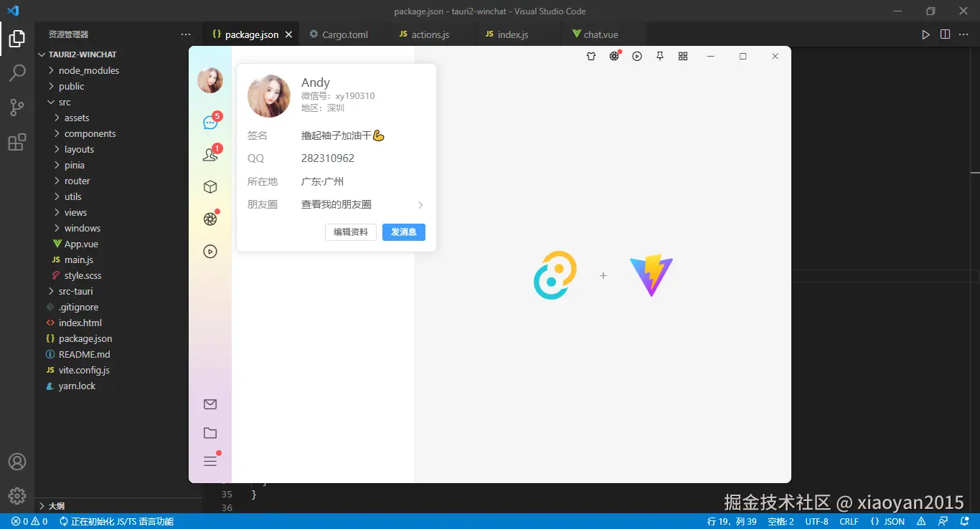The image size is (980, 529).
Task: Open VS Code Search view
Action: click(x=17, y=72)
